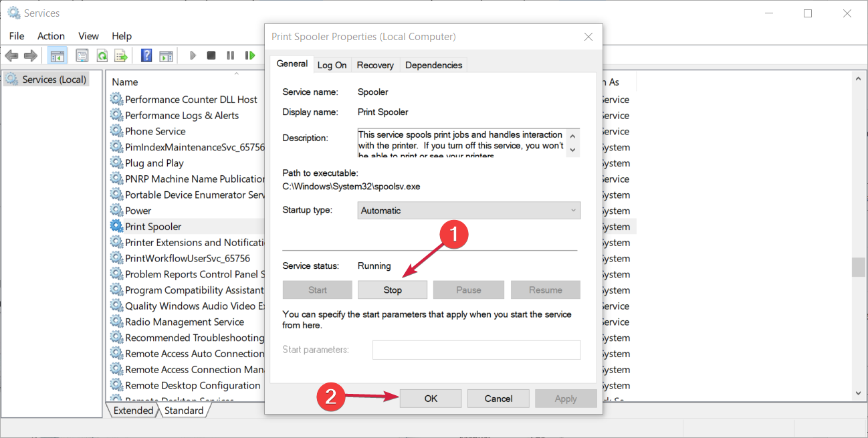
Task: Click the Pause button in the dialog
Action: click(x=469, y=290)
